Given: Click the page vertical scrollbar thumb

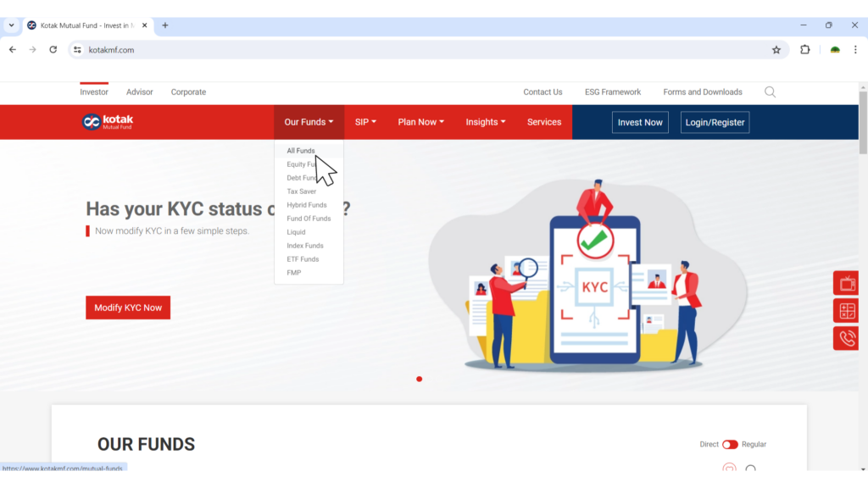Looking at the screenshot, I should tap(863, 123).
